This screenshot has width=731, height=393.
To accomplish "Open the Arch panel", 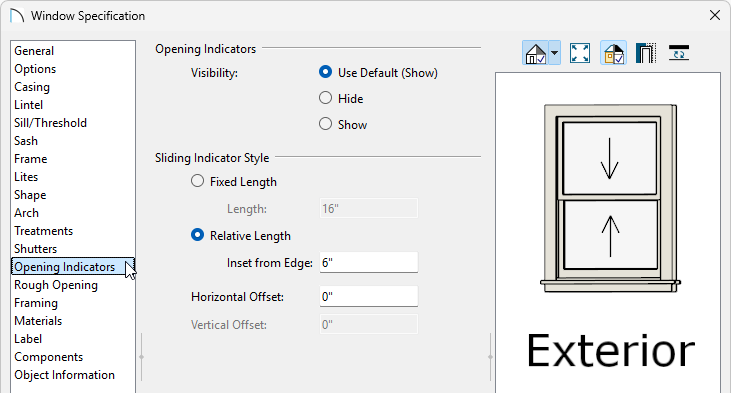I will click(x=73, y=213).
